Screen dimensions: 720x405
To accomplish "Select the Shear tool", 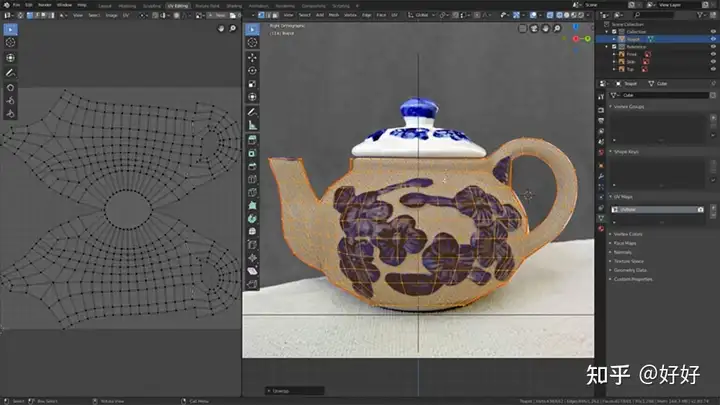I will click(252, 271).
